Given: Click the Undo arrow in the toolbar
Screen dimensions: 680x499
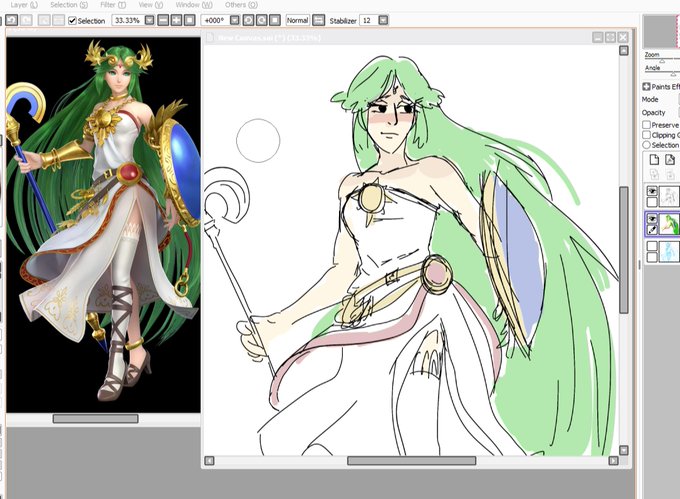Looking at the screenshot, I should pos(12,20).
